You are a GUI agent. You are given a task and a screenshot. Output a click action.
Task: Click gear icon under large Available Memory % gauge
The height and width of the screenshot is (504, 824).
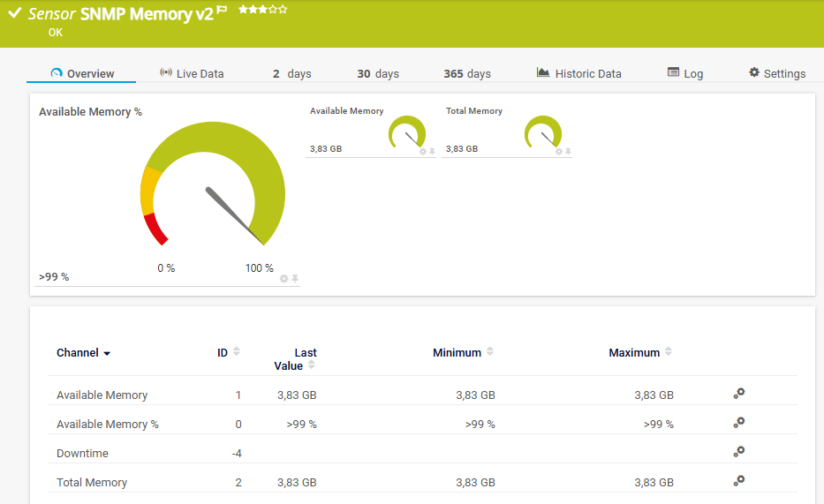point(283,279)
